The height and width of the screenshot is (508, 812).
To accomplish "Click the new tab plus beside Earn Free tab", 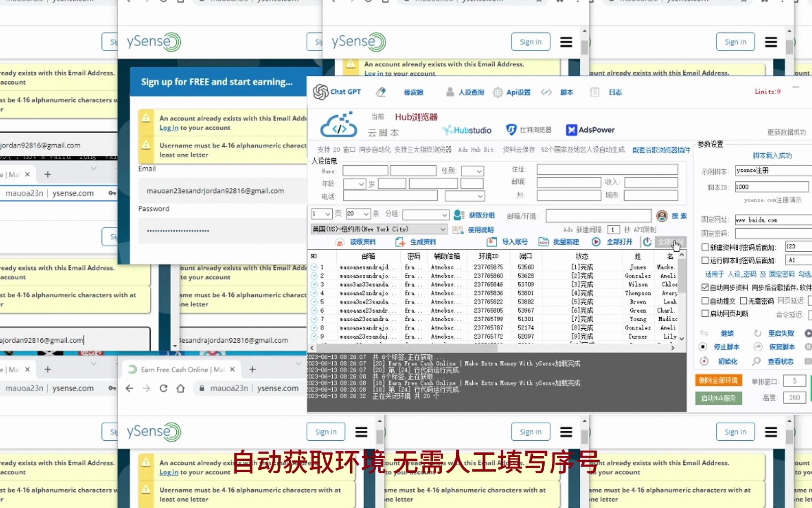I will coord(252,370).
